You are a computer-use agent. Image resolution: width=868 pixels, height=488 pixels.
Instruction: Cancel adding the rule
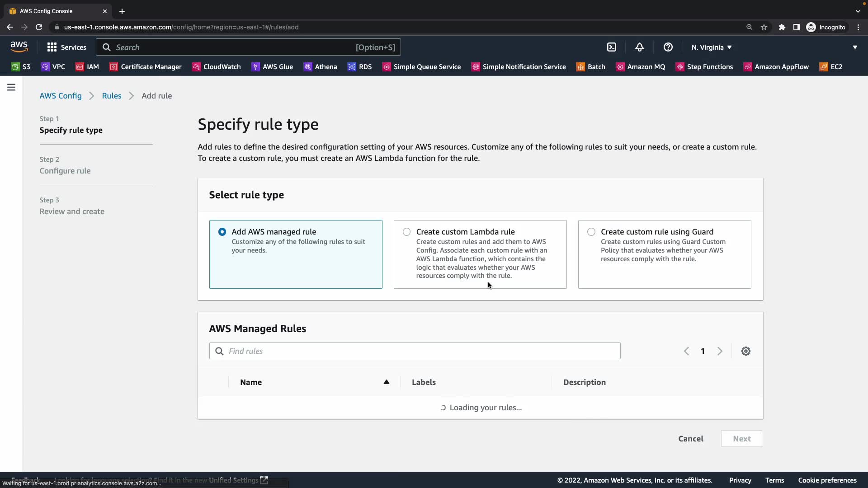click(x=690, y=439)
